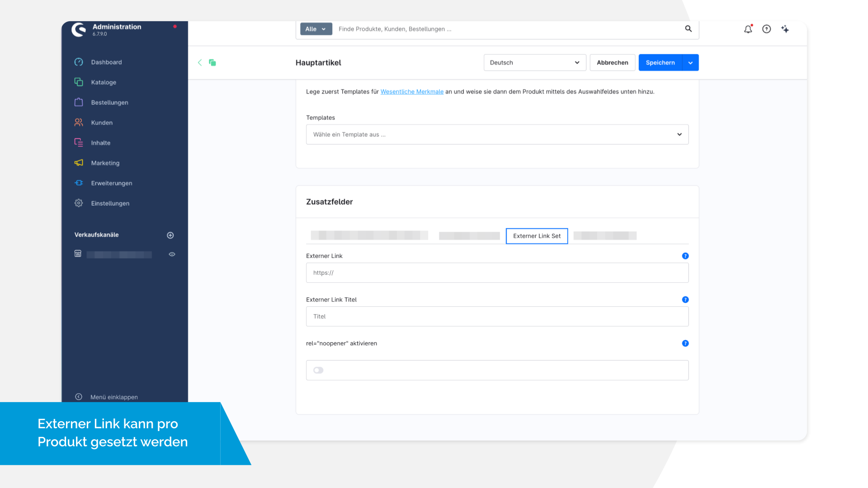The width and height of the screenshot is (868, 488).
Task: Click the Shopware logo in the sidebar
Action: coord(79,29)
